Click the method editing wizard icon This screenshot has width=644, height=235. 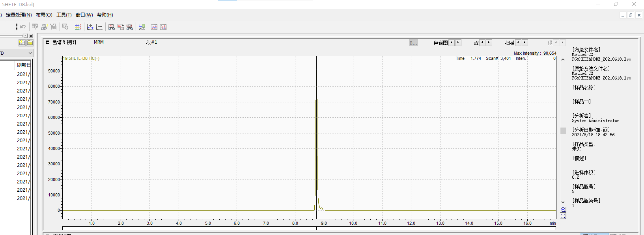point(44,27)
